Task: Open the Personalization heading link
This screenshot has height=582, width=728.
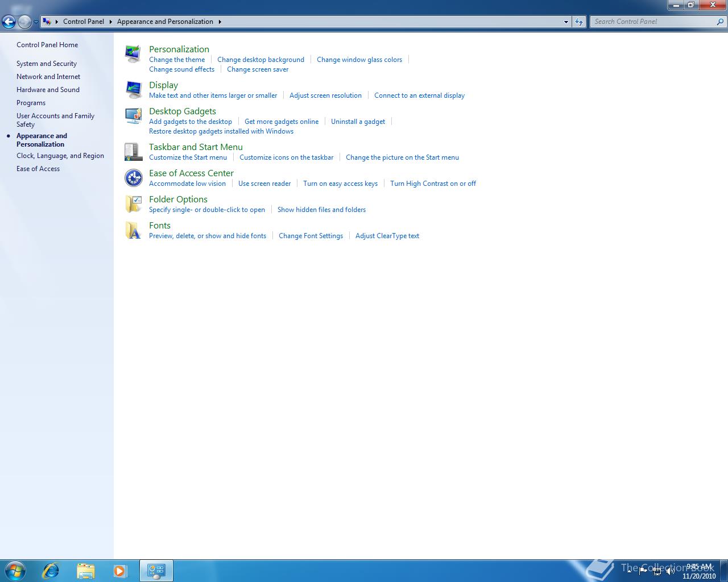Action: 179,49
